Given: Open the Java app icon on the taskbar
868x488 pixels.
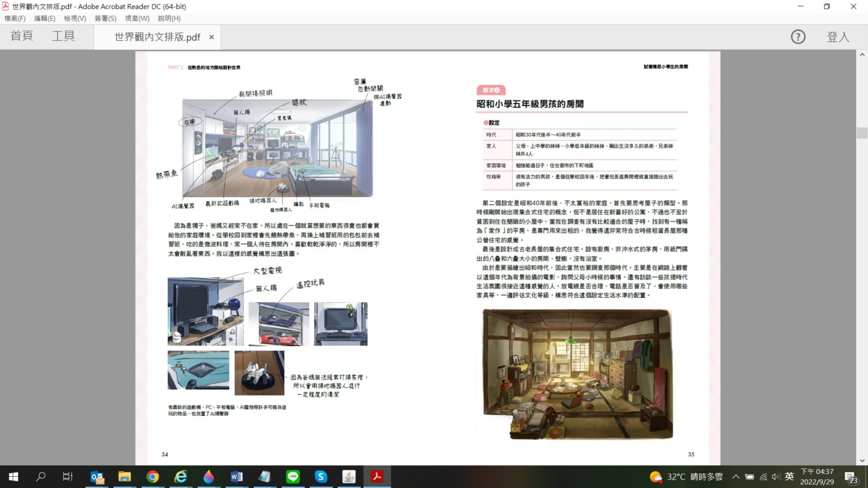Looking at the screenshot, I should pyautogui.click(x=349, y=477).
